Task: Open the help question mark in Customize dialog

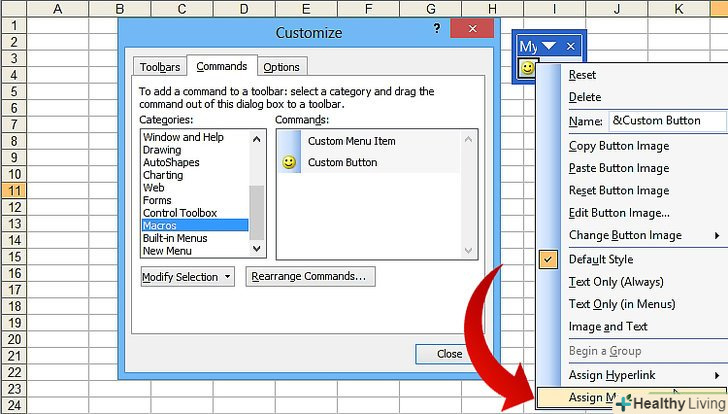Action: [437, 29]
